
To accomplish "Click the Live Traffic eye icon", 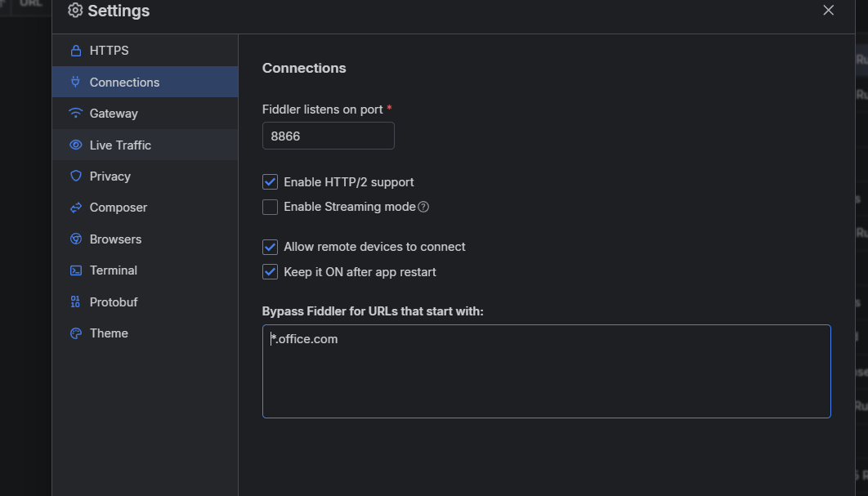I will click(x=76, y=145).
